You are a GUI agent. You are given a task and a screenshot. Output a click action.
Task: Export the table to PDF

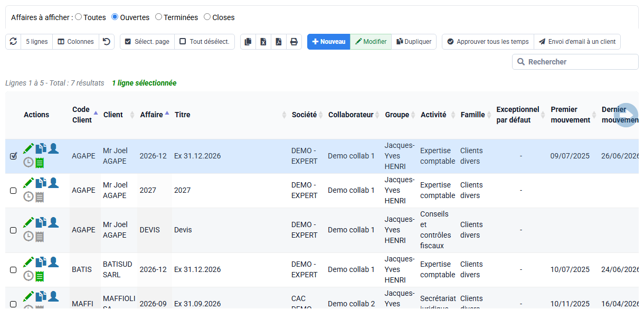[x=279, y=42]
